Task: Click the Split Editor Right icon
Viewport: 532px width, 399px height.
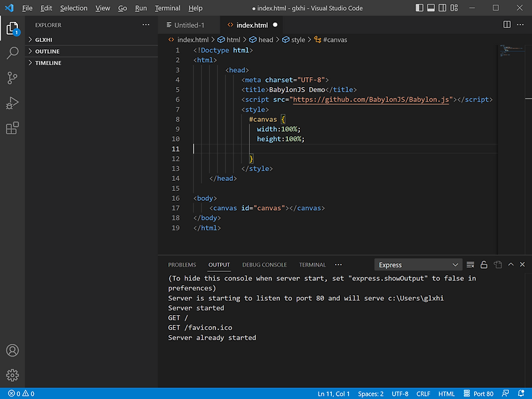Action: pos(507,25)
